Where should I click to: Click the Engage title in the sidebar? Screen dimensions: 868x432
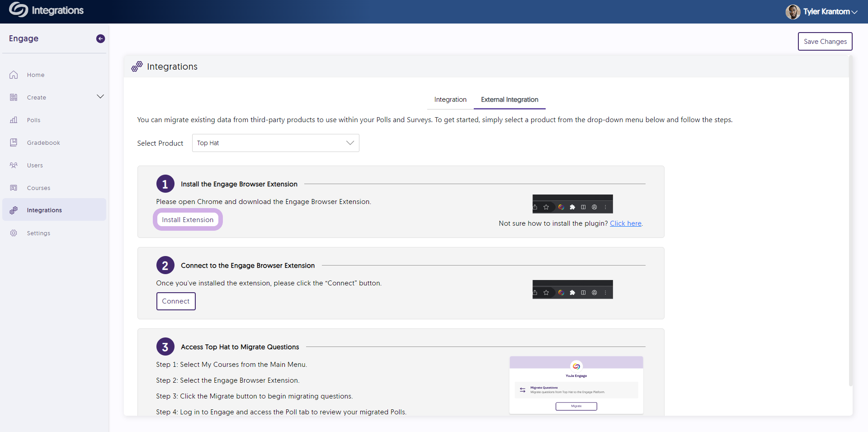[x=24, y=38]
